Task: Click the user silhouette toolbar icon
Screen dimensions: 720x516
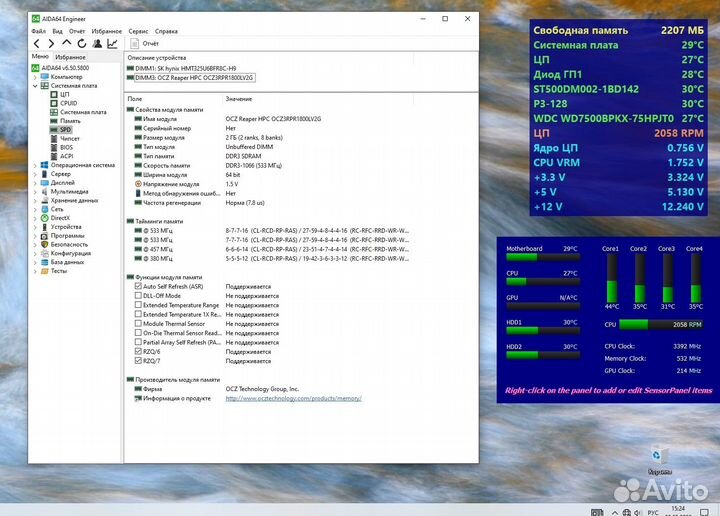Action: pyautogui.click(x=97, y=44)
